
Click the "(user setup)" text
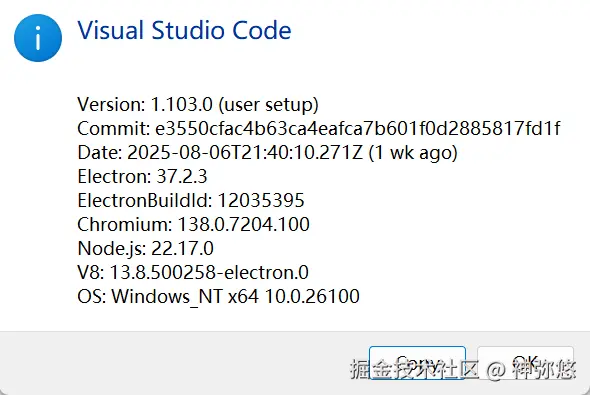269,105
